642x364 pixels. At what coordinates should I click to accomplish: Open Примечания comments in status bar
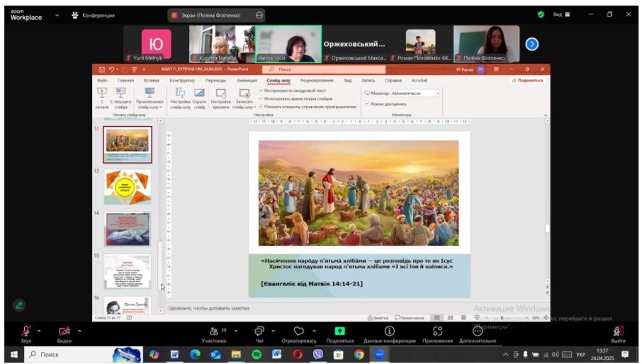pos(409,318)
